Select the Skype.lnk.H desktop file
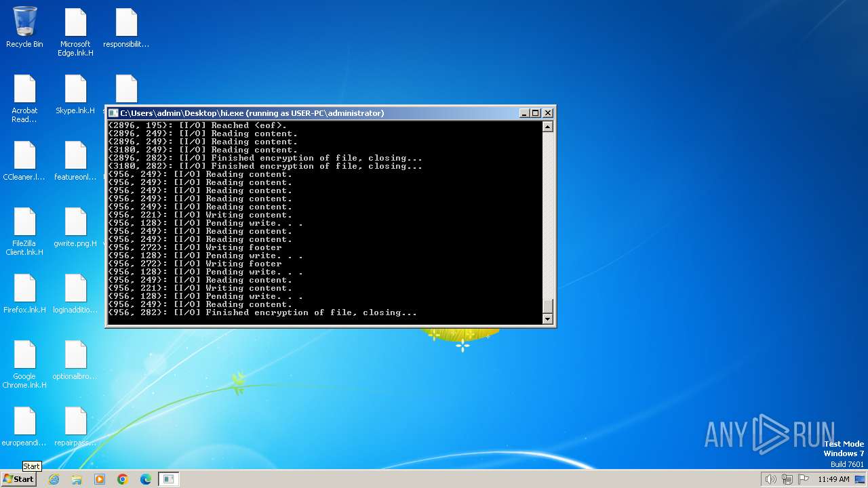Image resolution: width=868 pixels, height=488 pixels. (75, 94)
